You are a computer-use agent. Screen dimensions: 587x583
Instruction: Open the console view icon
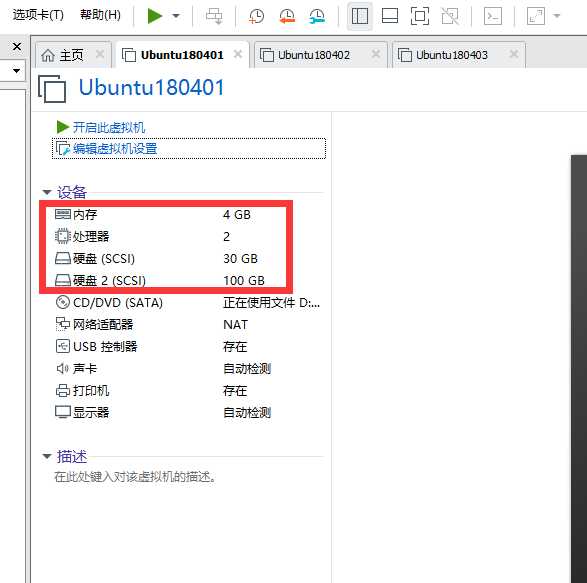point(493,16)
